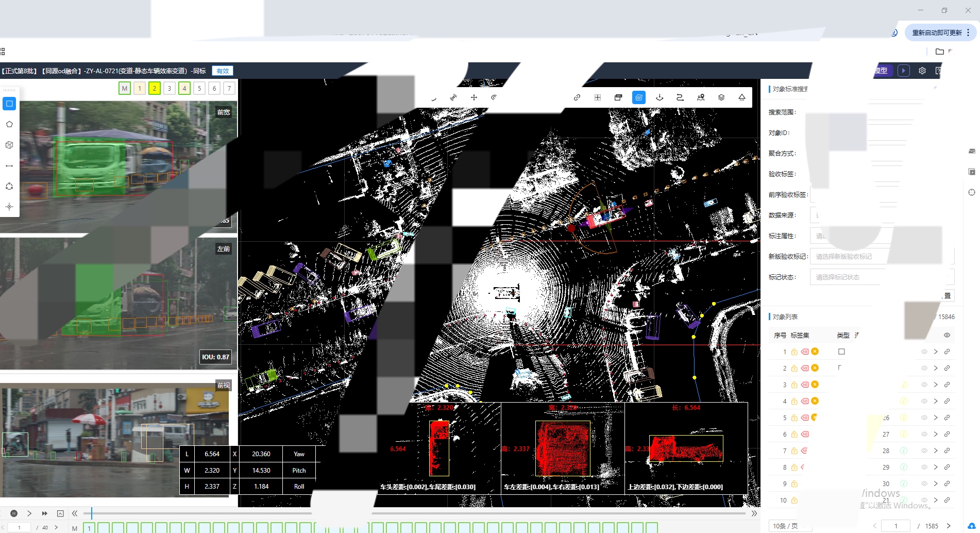Select the three-point circle tool
The height and width of the screenshot is (533, 980).
pos(9,186)
